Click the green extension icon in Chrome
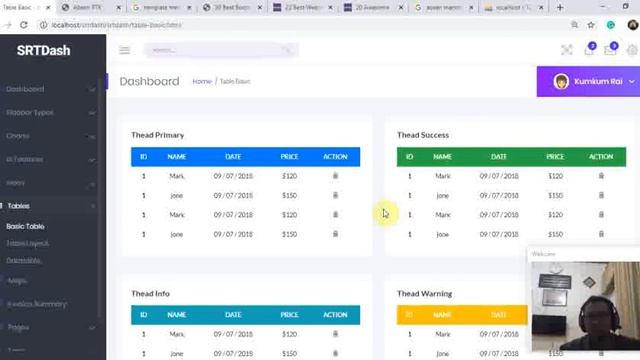Image resolution: width=640 pixels, height=360 pixels. [x=611, y=25]
